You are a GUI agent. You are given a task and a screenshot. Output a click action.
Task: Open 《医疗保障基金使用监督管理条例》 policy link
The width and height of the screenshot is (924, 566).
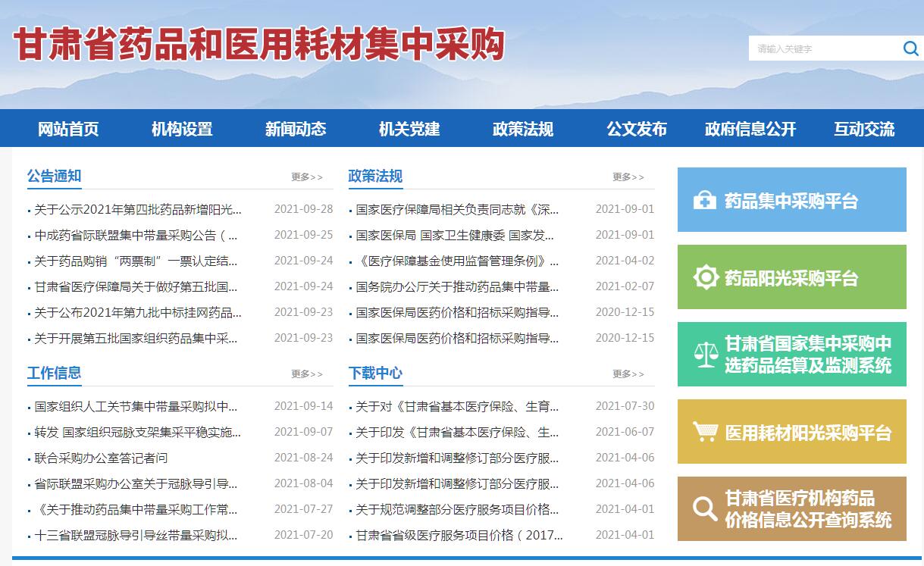tap(457, 261)
